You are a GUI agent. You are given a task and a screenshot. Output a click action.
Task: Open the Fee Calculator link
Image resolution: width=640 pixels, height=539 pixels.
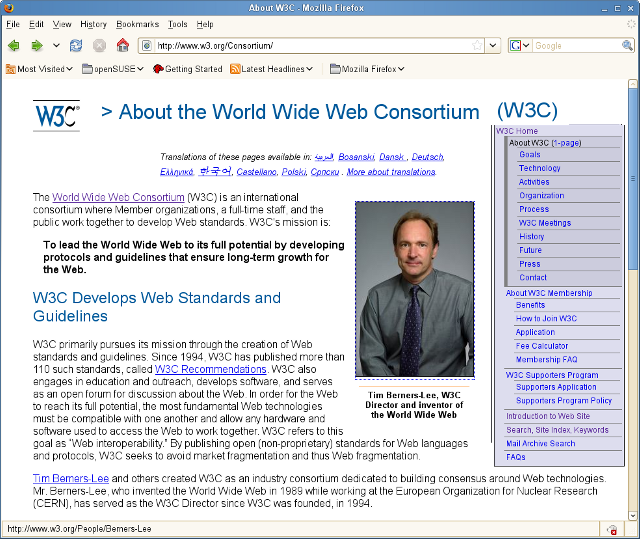pos(542,346)
